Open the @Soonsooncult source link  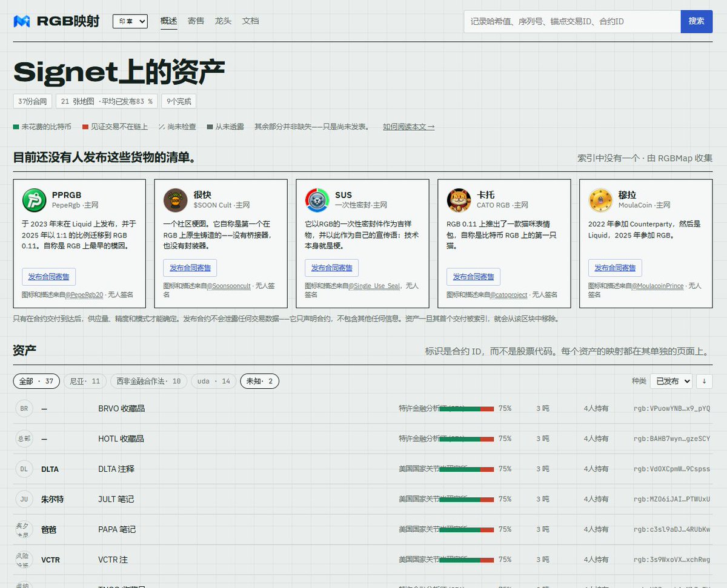[x=229, y=286]
